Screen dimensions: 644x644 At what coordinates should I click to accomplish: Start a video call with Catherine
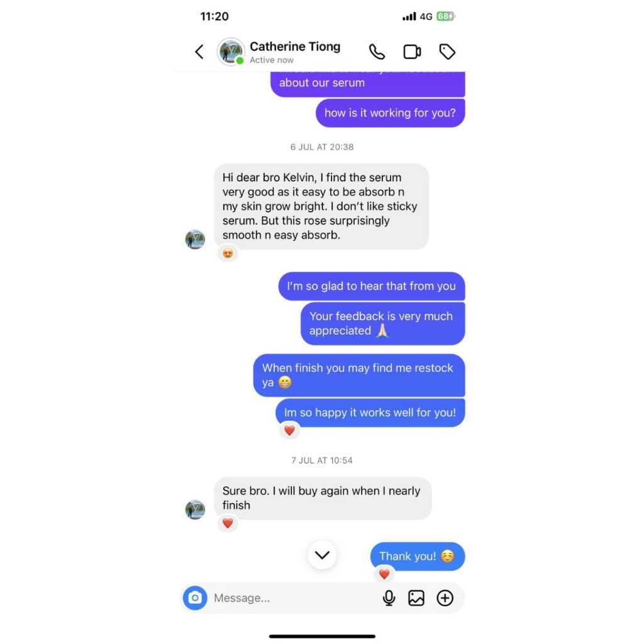coord(412,52)
